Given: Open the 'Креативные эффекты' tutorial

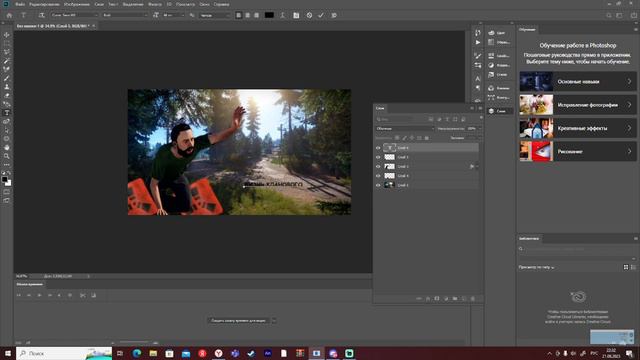Looking at the screenshot, I should (x=578, y=128).
